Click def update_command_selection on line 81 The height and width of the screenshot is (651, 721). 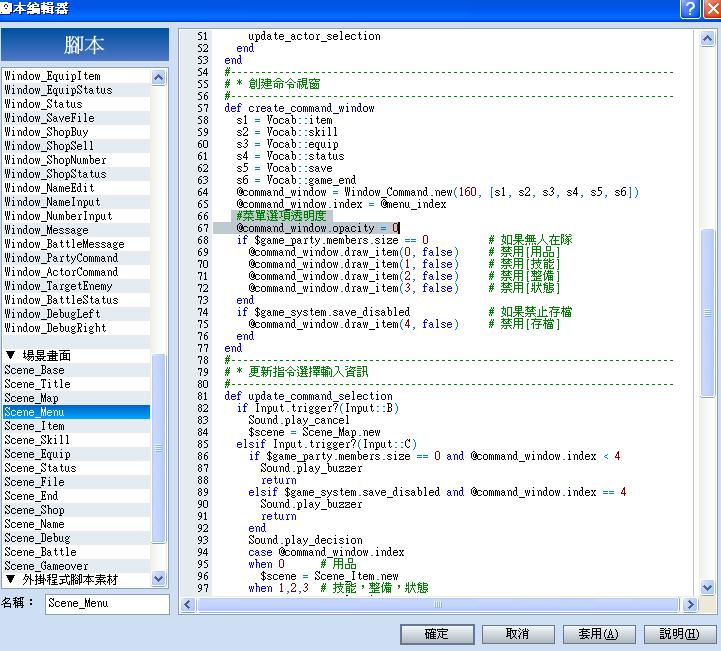coord(309,396)
